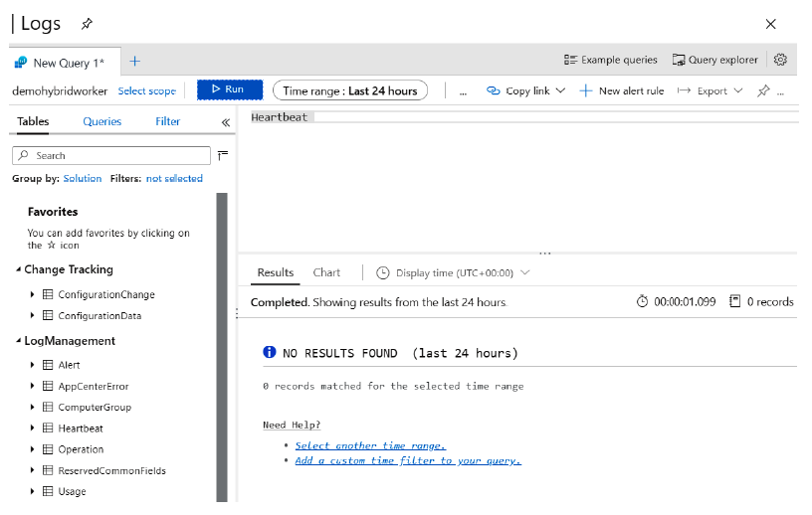Click Select scope link
This screenshot has height=515, width=812.
point(147,90)
